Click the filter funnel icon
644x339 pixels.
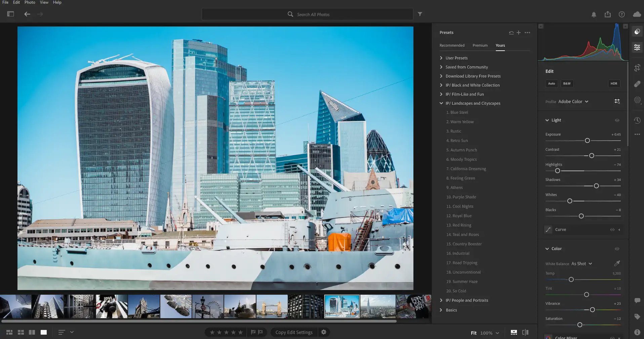[420, 14]
